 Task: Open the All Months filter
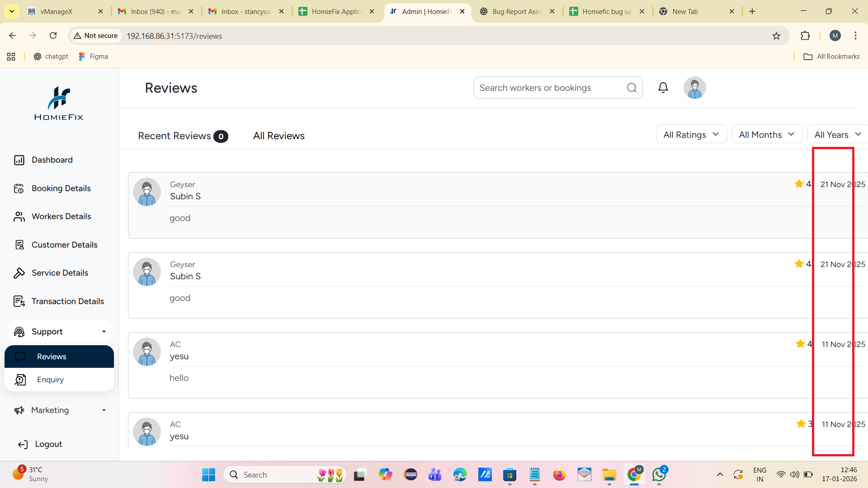tap(767, 135)
